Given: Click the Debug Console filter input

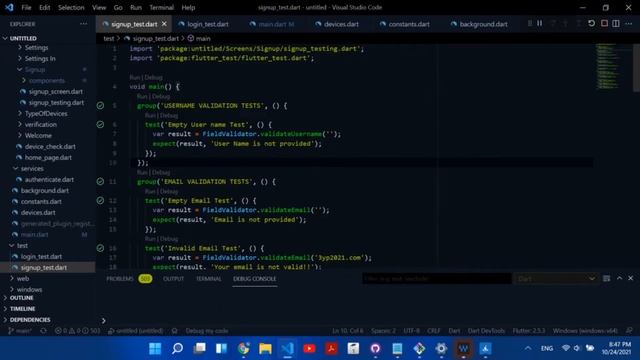Looking at the screenshot, I should [x=437, y=278].
